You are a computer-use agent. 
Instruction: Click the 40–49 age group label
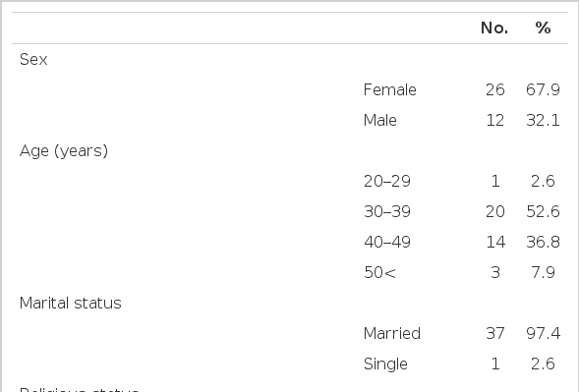tap(387, 242)
